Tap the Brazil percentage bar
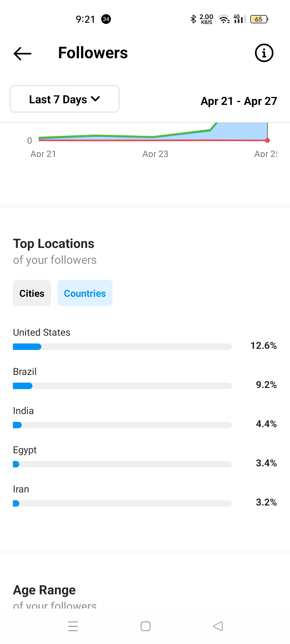 [x=122, y=386]
